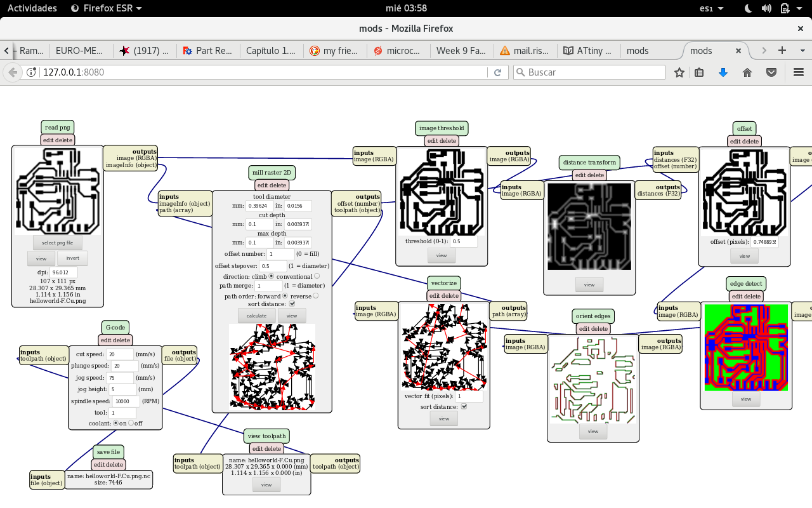Screen dimensions: 812x508
Task: Toggle sort distance in mill raster 2D
Action: click(292, 304)
